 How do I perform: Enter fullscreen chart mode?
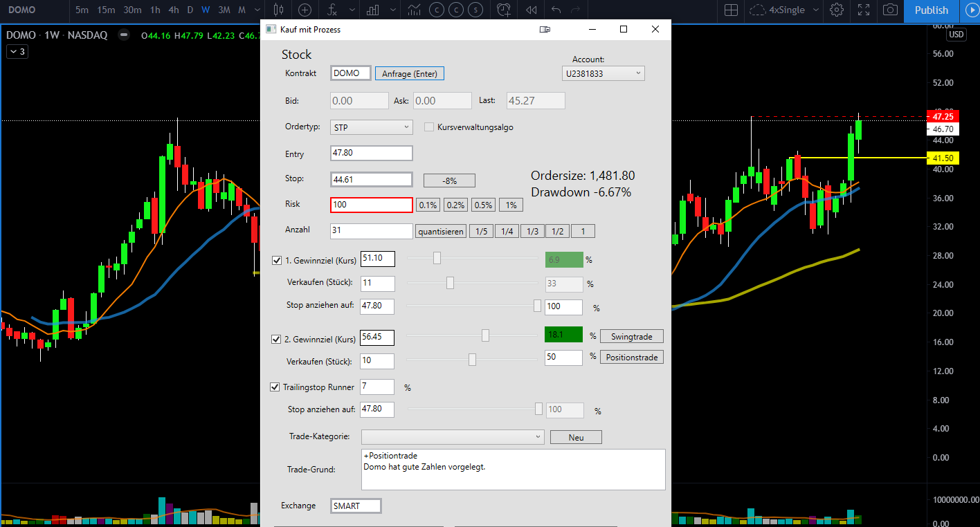pos(864,10)
